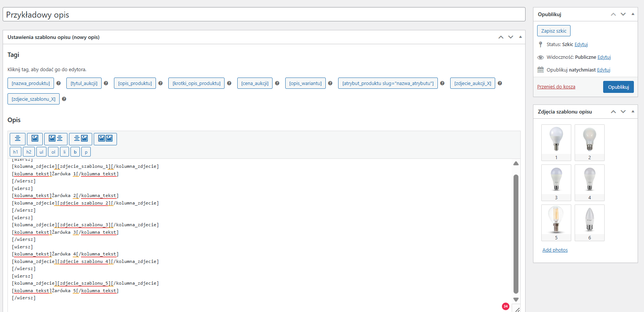This screenshot has height=312, width=644.
Task: Click help icon next to [nazwa_produktu] tag
Action: 58,83
